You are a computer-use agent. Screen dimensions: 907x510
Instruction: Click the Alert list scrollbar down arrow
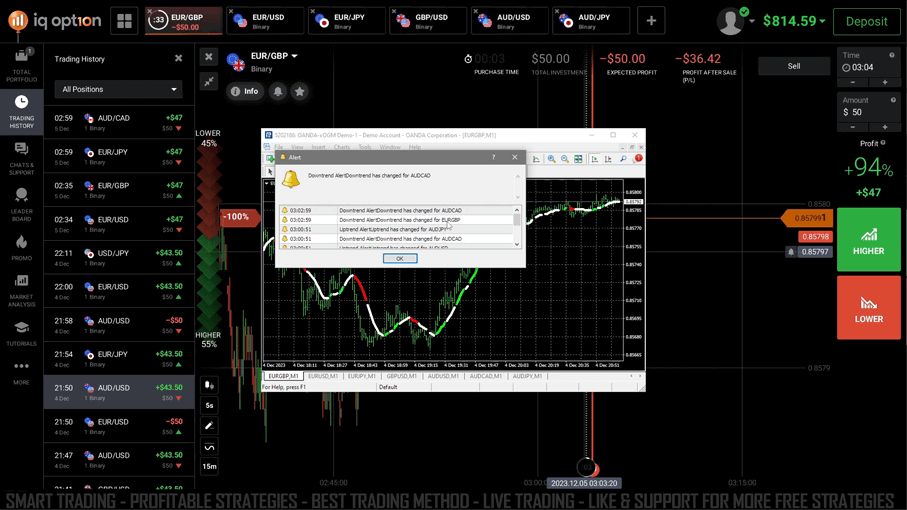click(x=517, y=244)
